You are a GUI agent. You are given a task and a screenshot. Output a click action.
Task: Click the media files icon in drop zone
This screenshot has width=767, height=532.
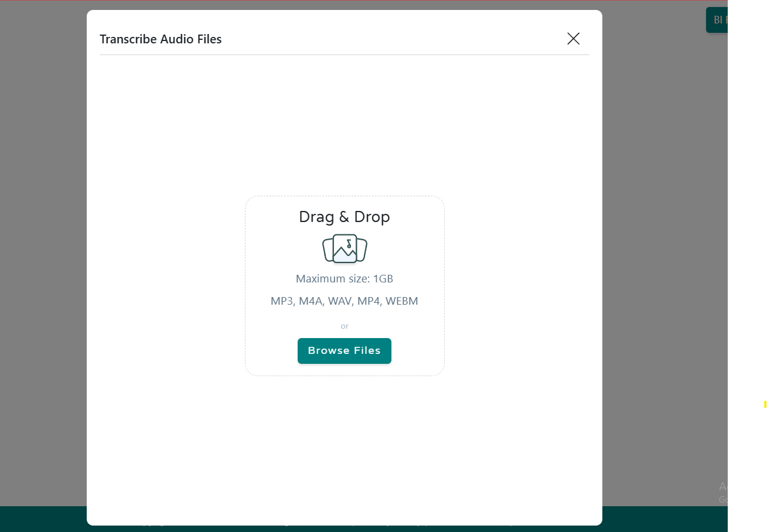345,249
